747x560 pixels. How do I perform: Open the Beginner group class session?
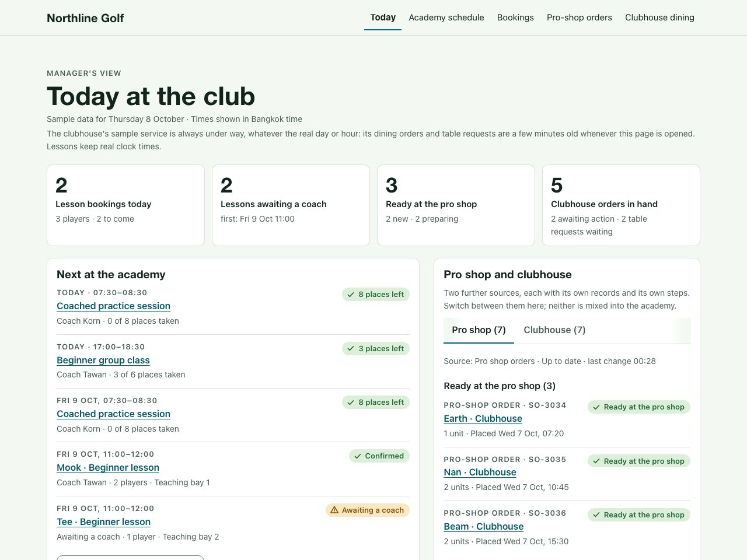(103, 360)
